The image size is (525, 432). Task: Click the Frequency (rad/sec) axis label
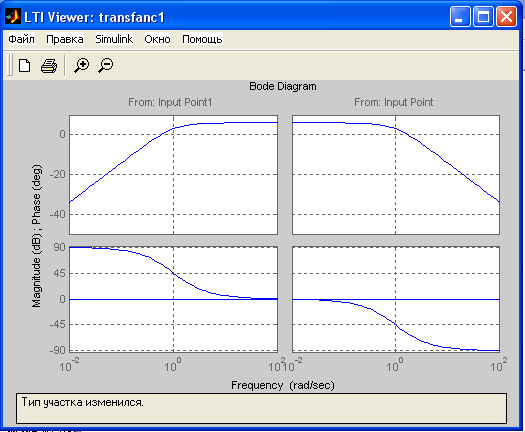(x=283, y=385)
